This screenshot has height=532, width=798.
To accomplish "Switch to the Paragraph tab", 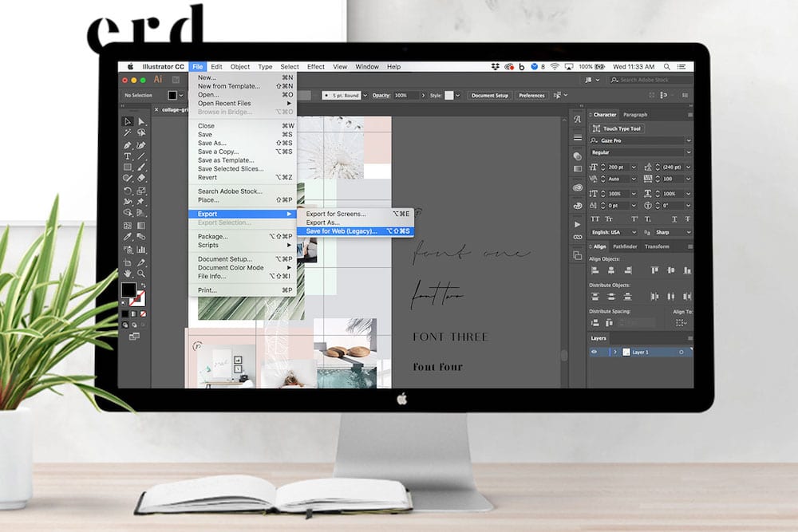I will pos(635,115).
